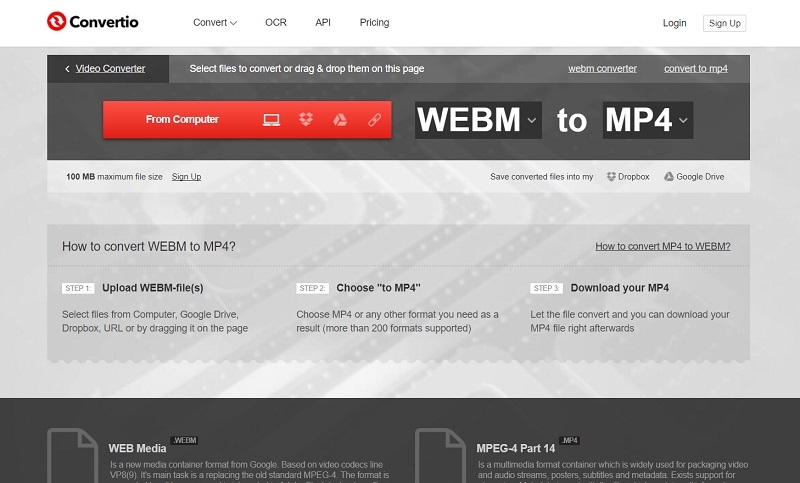The height and width of the screenshot is (483, 800).
Task: Open the API menu item
Action: click(x=323, y=22)
